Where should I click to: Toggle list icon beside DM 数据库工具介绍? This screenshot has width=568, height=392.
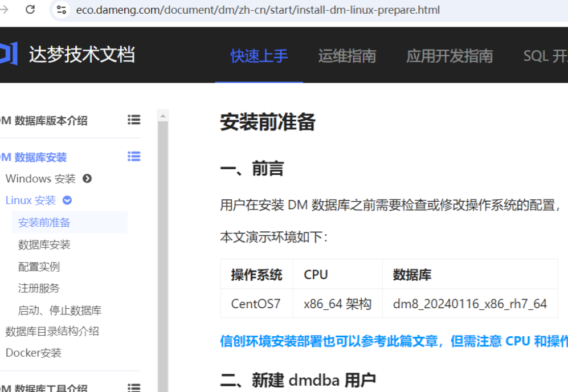click(x=134, y=387)
